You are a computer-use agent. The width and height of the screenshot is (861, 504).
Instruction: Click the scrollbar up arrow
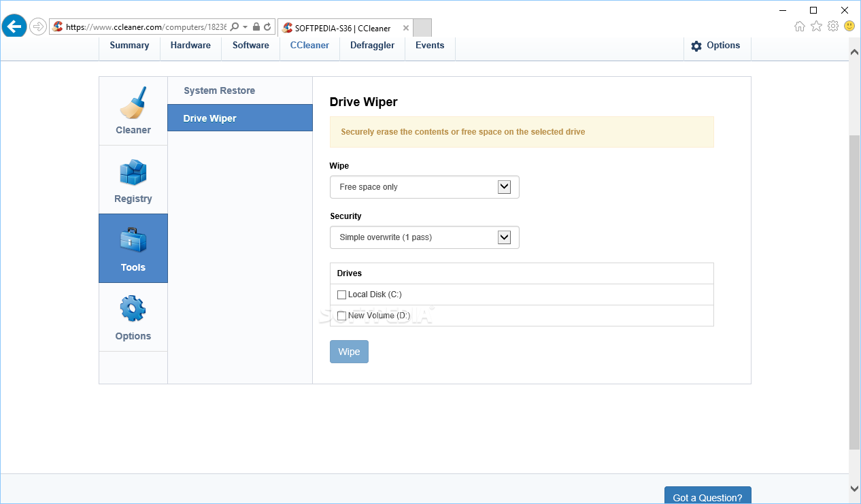(x=855, y=51)
